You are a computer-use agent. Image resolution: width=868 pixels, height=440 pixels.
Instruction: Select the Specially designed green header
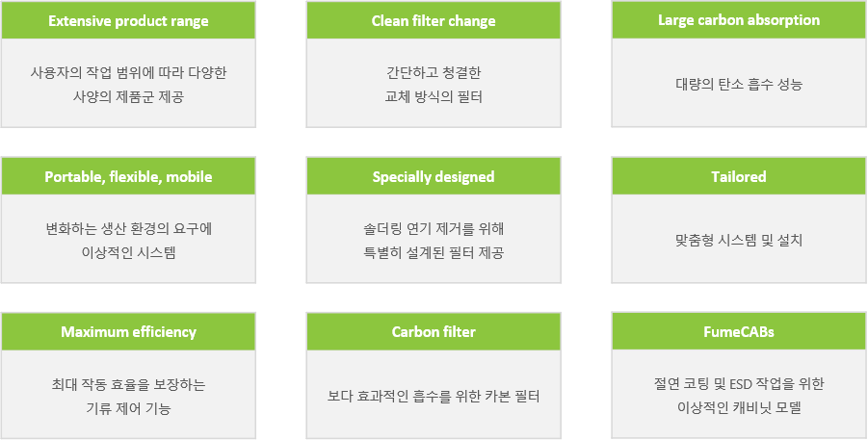pyautogui.click(x=434, y=176)
